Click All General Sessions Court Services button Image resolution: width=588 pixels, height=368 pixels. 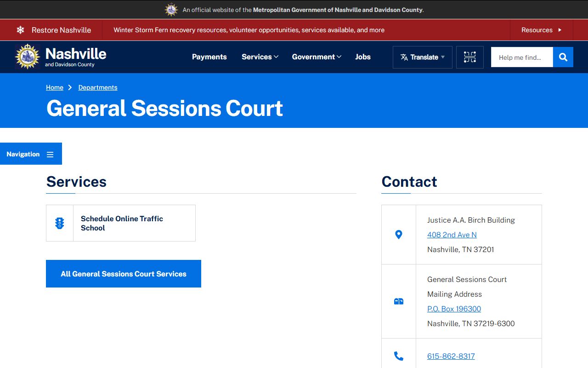click(124, 274)
